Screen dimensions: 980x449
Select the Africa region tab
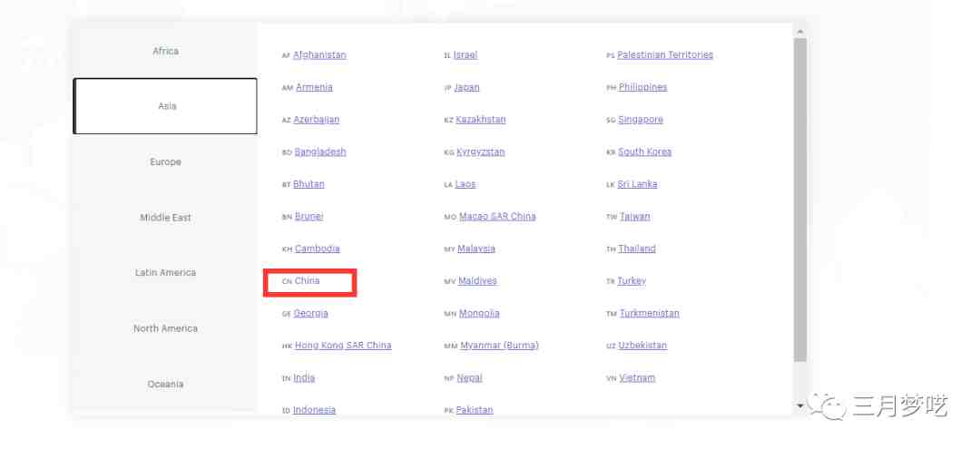coord(165,51)
